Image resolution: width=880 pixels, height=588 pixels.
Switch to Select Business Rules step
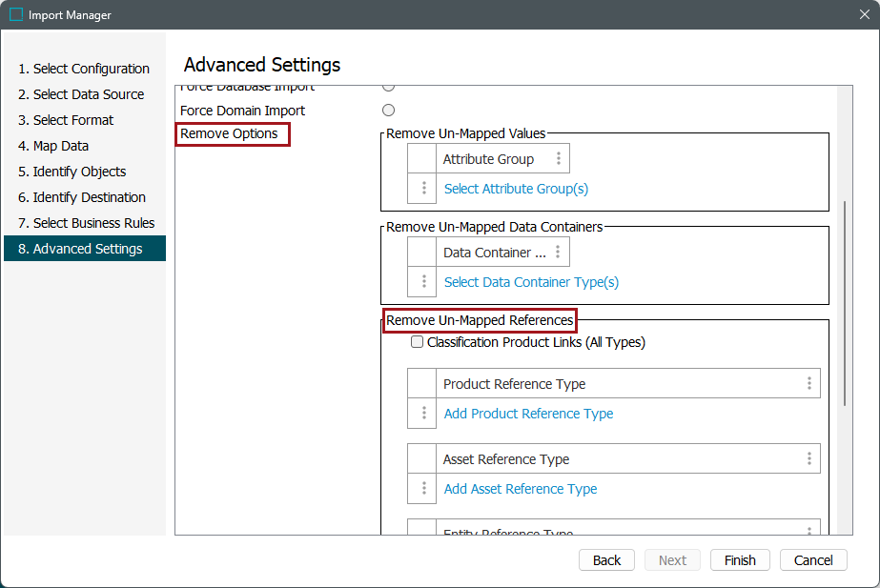(93, 223)
